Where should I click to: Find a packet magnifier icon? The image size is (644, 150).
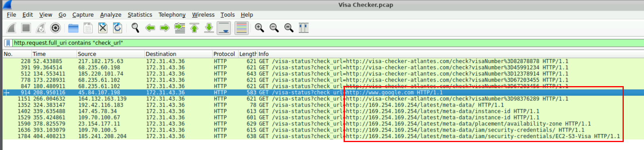(135, 28)
